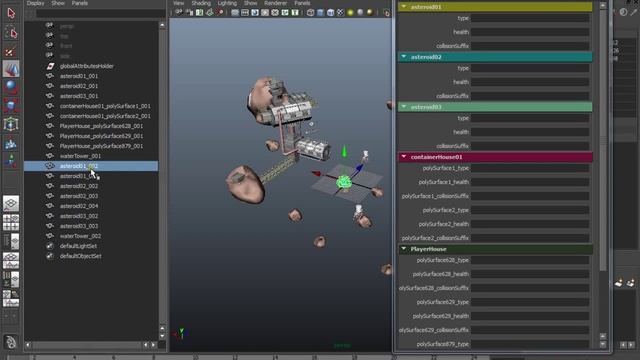Image resolution: width=640 pixels, height=360 pixels.
Task: Activate the Scale tool icon
Action: pos(11,106)
